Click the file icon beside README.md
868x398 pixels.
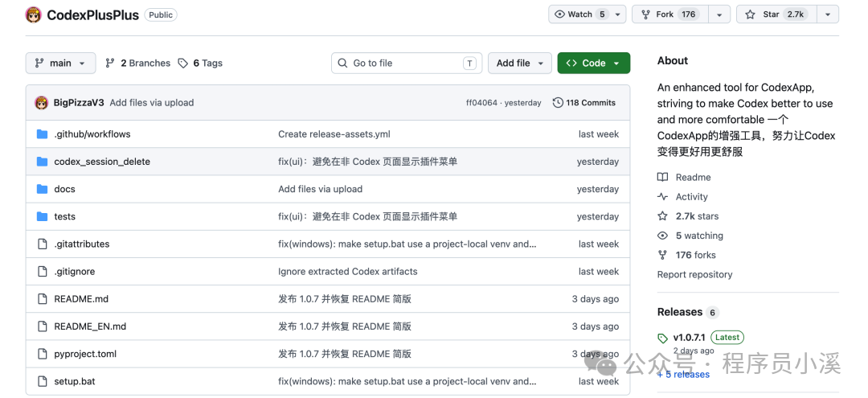click(42, 299)
